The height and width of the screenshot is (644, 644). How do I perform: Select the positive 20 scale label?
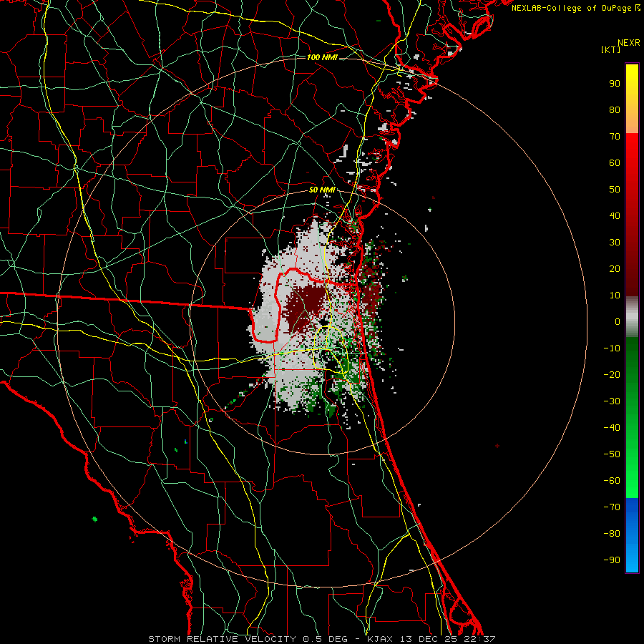pos(615,268)
